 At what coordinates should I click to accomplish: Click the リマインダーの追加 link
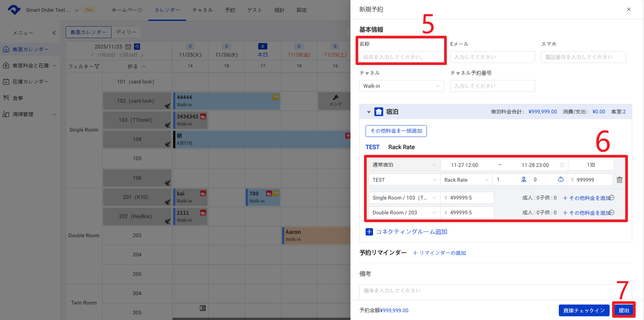click(439, 253)
